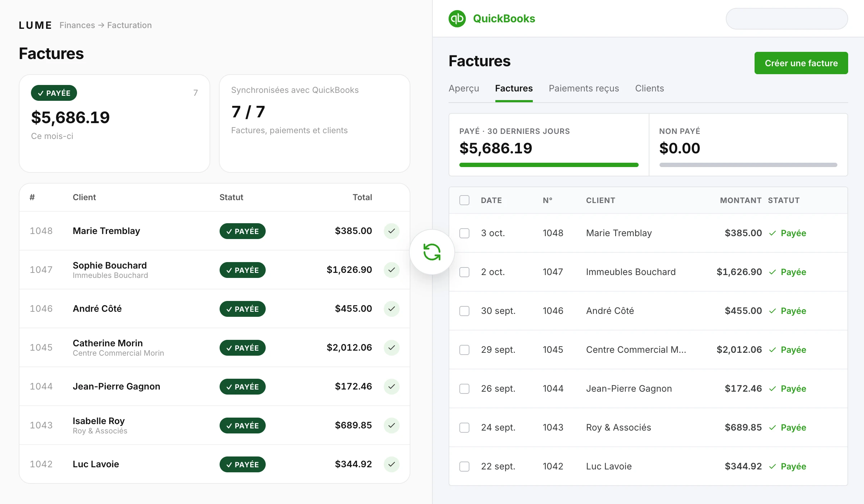The width and height of the screenshot is (864, 504).
Task: Click the $1,626.90 total in Lume
Action: click(349, 270)
